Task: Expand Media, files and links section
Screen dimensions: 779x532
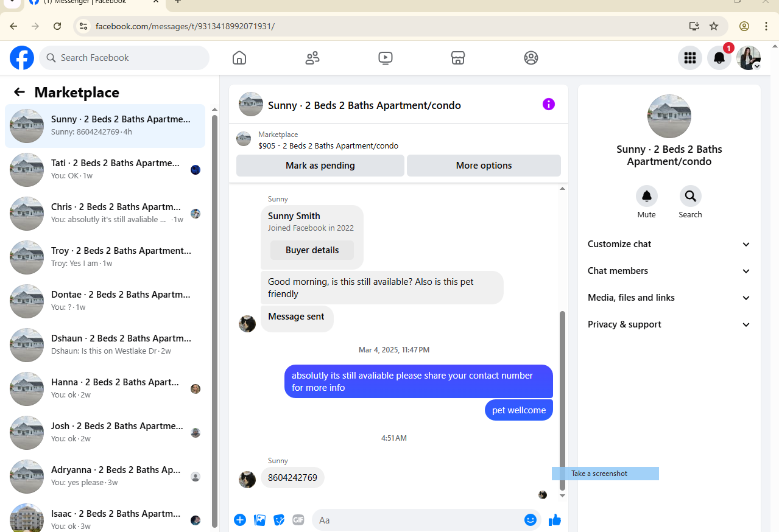Action: point(669,298)
